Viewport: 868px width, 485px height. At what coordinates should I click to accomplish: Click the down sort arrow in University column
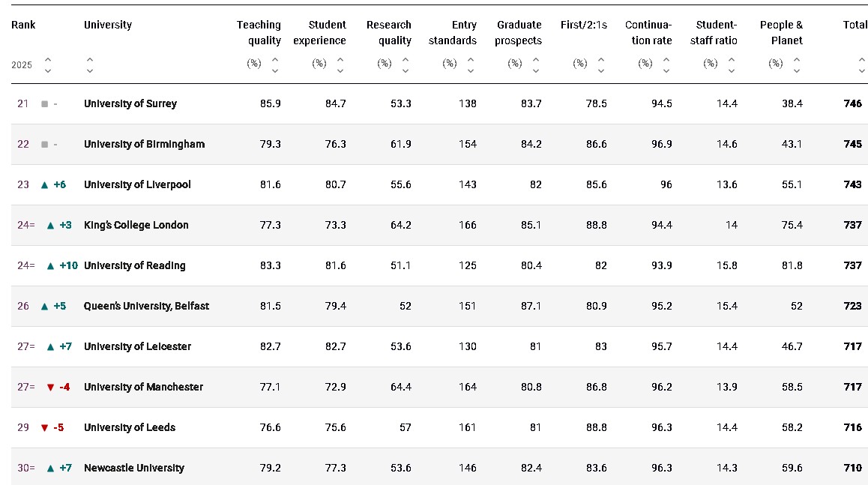point(90,70)
